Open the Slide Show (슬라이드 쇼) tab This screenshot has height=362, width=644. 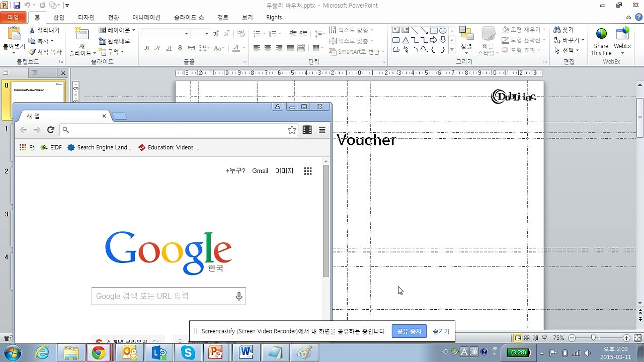pos(189,18)
